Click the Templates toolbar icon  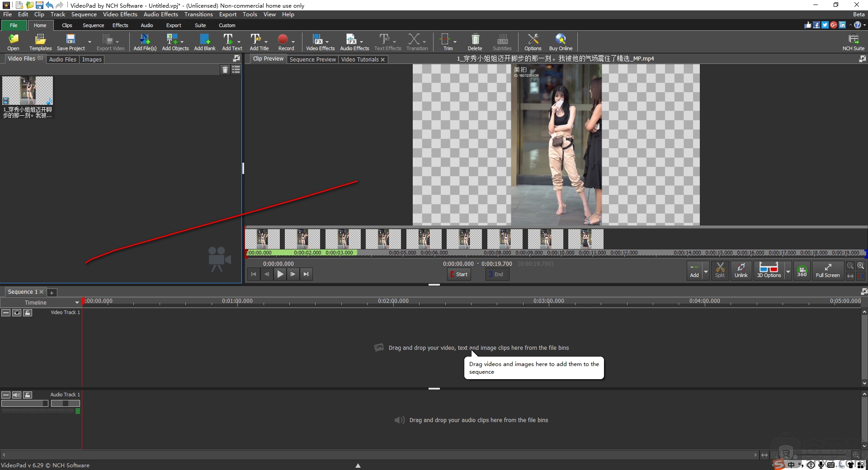(x=40, y=42)
